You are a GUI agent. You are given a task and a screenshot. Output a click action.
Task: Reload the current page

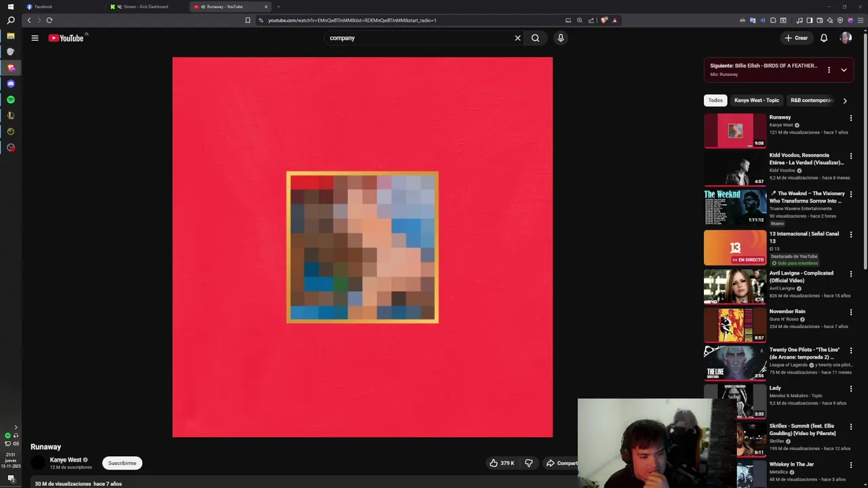point(50,20)
